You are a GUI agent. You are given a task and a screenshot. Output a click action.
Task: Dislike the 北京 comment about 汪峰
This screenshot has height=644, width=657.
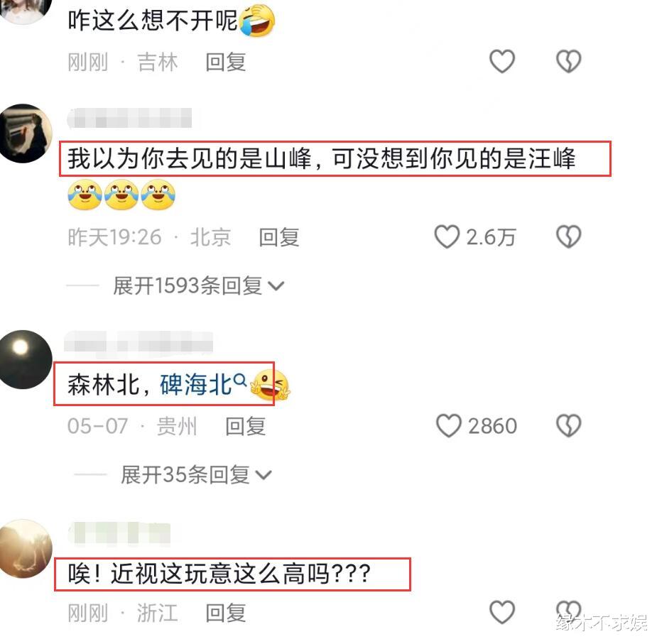(568, 236)
